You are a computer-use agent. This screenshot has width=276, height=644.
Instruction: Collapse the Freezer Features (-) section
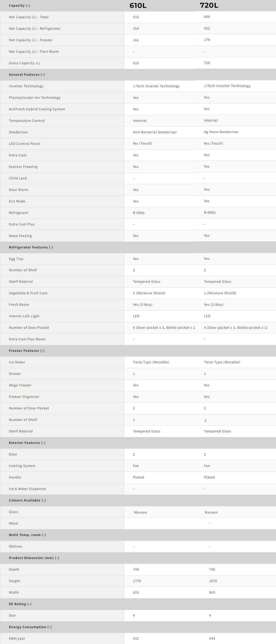(x=27, y=351)
